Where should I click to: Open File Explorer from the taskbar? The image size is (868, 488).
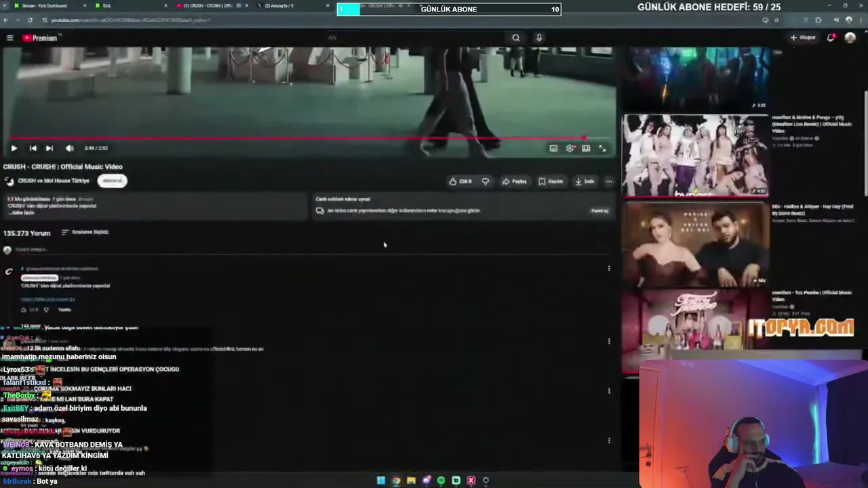click(x=411, y=481)
